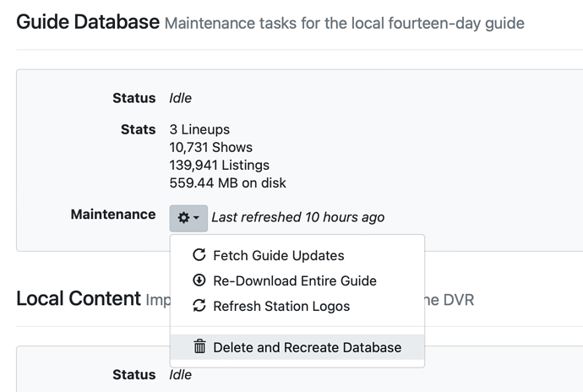Select the Fetch Guide Updates text
Image resolution: width=583 pixels, height=392 pixels.
click(x=278, y=255)
